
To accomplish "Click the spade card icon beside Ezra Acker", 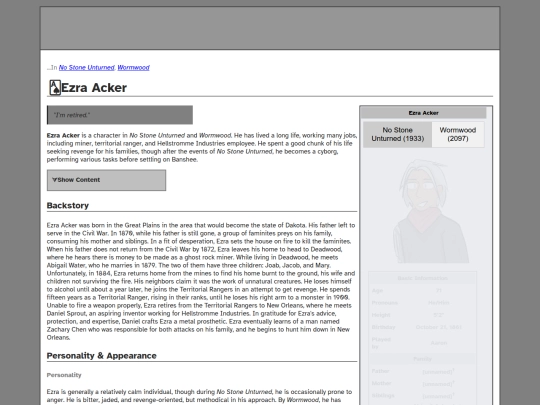I will [55, 87].
